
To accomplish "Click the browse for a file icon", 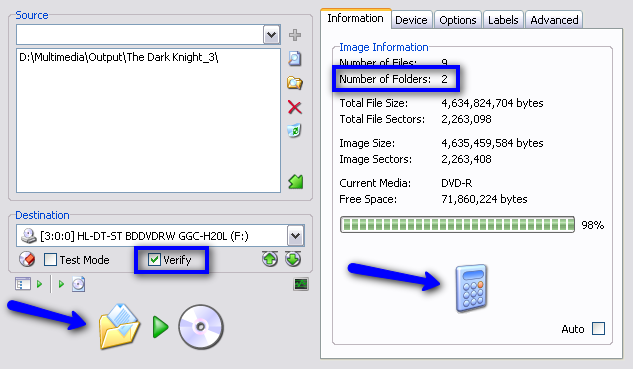I will coord(295,59).
